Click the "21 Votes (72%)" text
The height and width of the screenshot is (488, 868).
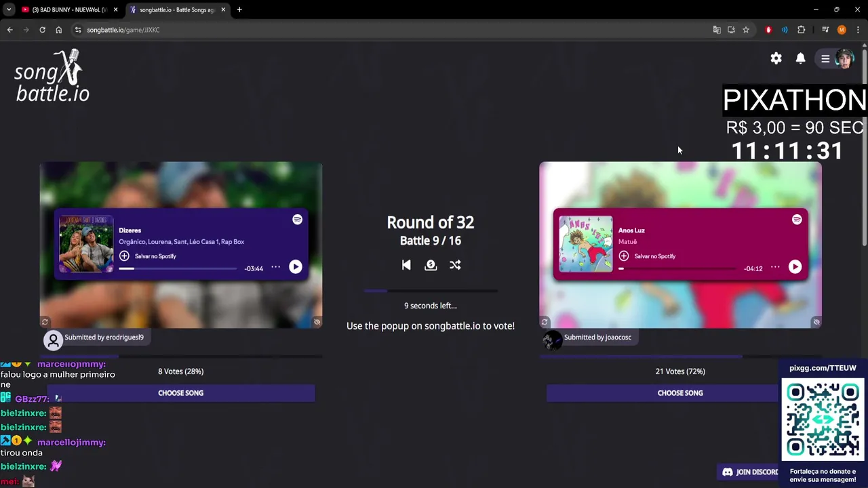[x=680, y=371]
